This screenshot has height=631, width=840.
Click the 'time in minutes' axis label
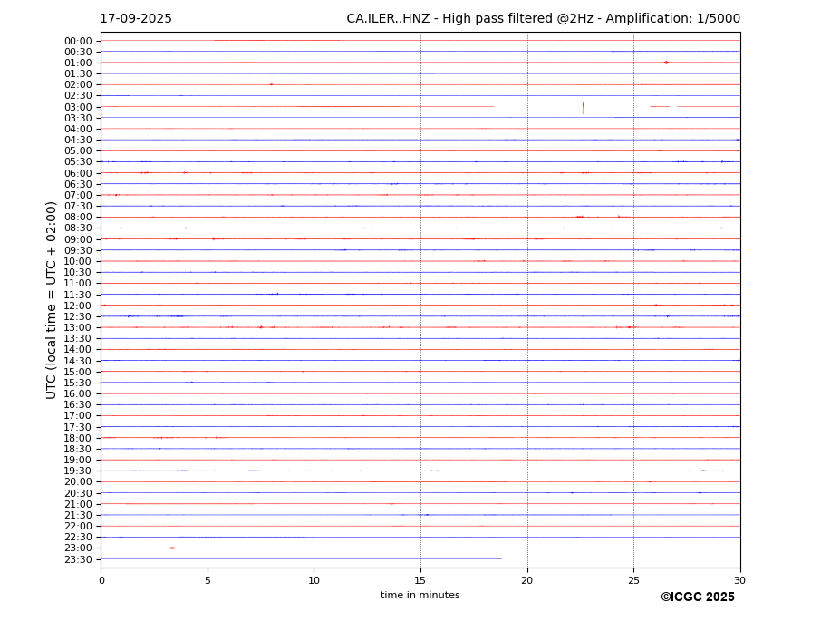pos(420,595)
